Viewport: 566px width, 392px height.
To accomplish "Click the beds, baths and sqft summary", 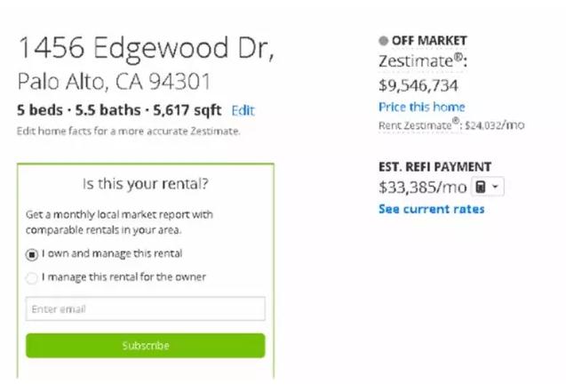I will (120, 111).
